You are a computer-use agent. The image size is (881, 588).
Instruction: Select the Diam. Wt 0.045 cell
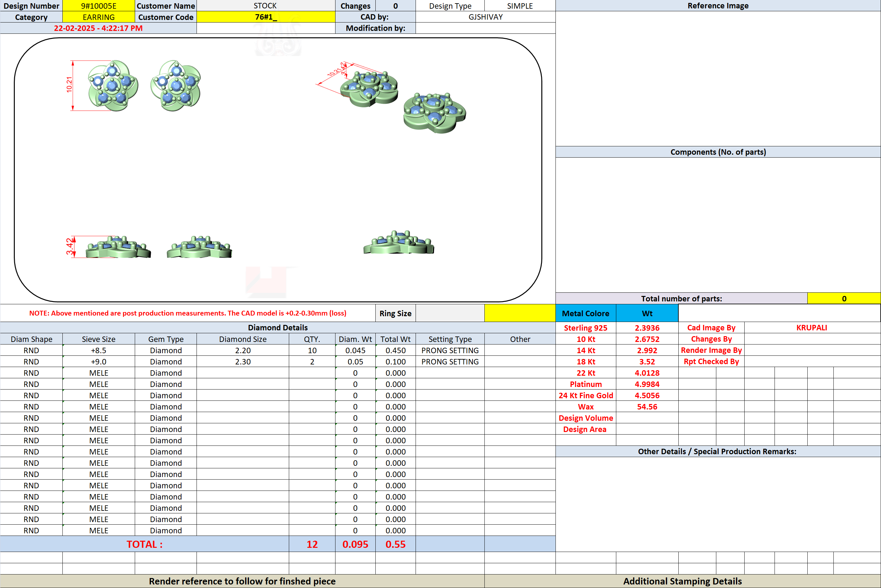coord(355,350)
